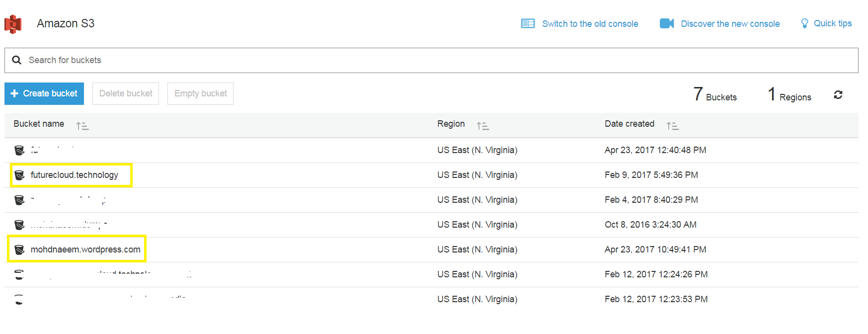
Task: Select date Feb 12, 2017 12:24:26 PM
Action: click(656, 274)
